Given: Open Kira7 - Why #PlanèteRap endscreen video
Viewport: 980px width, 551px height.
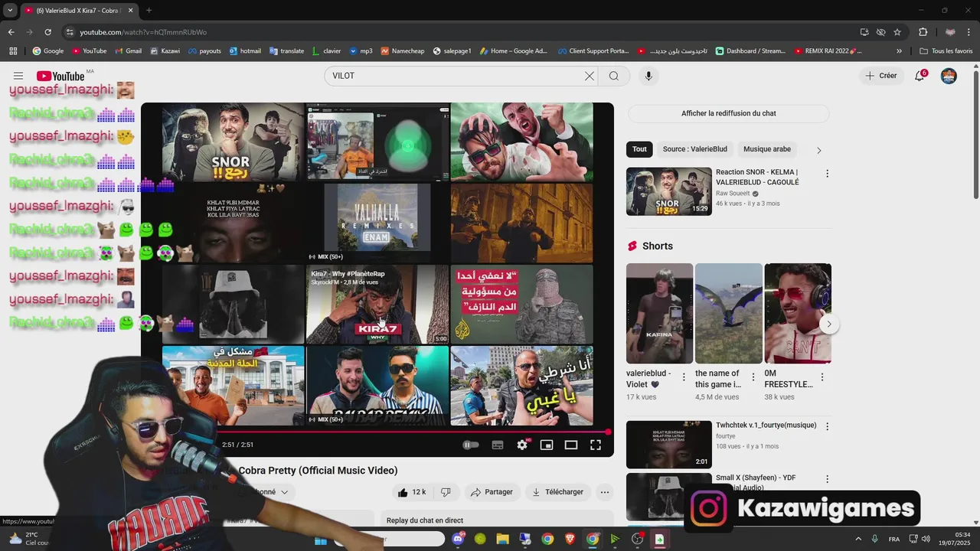Looking at the screenshot, I should coord(377,305).
